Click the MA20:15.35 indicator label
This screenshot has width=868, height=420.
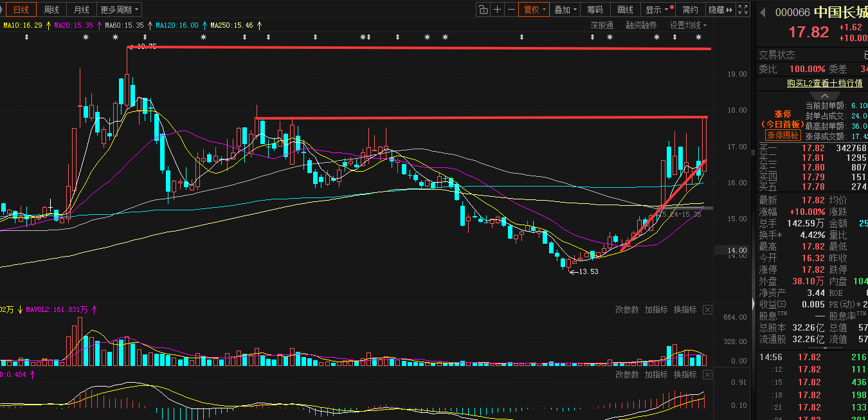click(74, 26)
